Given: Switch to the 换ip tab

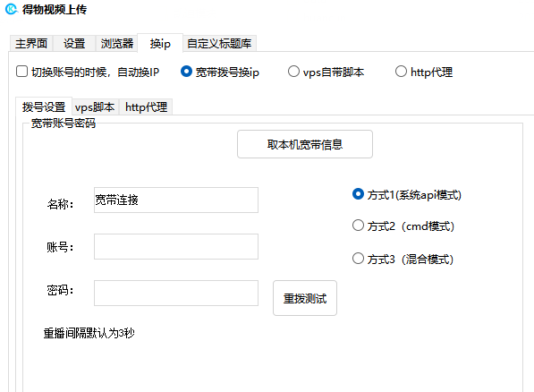Looking at the screenshot, I should 160,43.
